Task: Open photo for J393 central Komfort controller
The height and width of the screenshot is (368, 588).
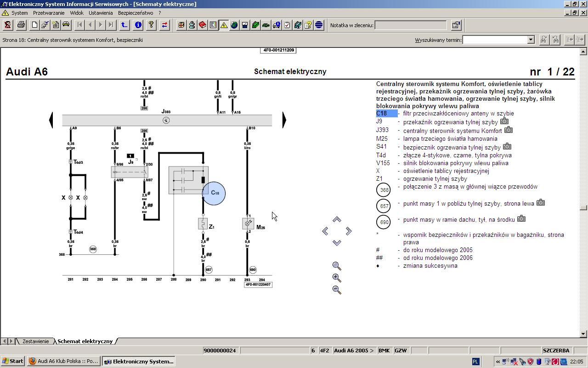Action: [509, 130]
